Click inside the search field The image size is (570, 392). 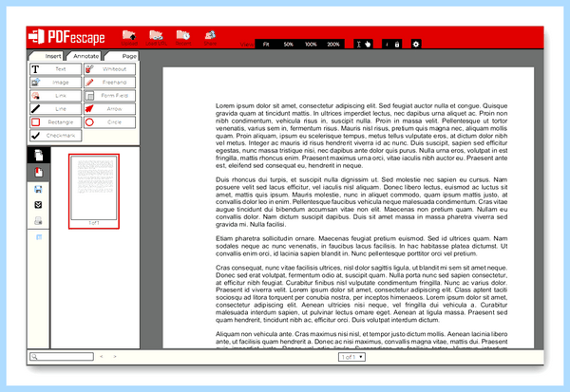[x=62, y=356]
